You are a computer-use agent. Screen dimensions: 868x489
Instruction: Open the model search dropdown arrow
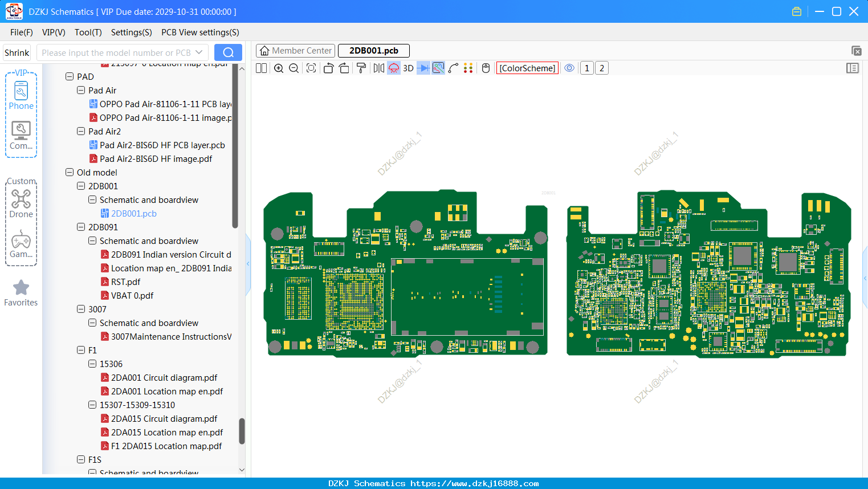pyautogui.click(x=199, y=52)
